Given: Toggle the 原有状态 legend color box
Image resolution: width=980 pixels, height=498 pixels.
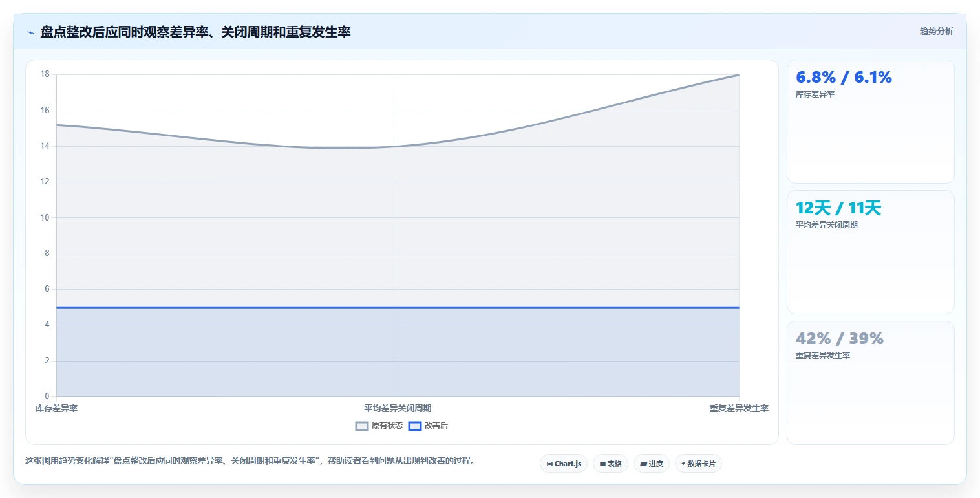Looking at the screenshot, I should [x=362, y=426].
